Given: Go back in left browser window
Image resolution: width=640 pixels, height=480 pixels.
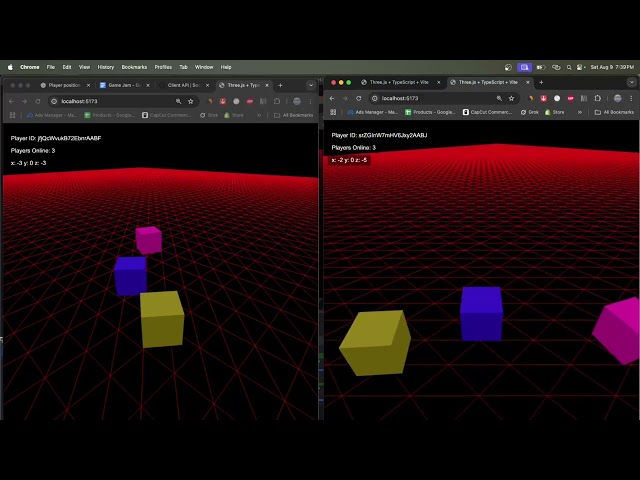Looking at the screenshot, I should [11, 101].
